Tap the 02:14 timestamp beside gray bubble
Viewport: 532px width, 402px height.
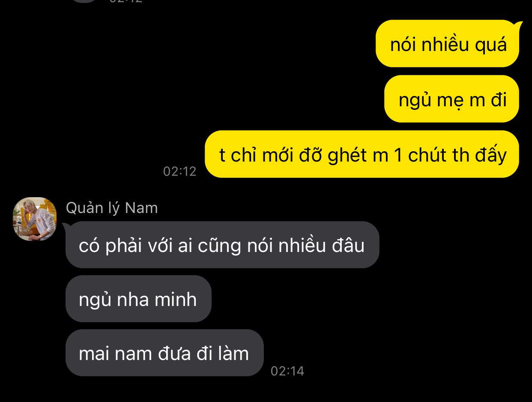tap(287, 371)
